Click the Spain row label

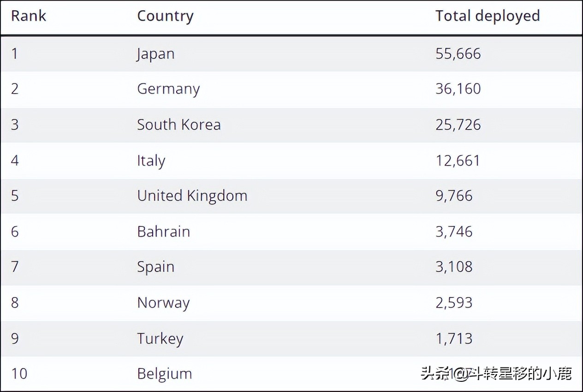pyautogui.click(x=155, y=267)
